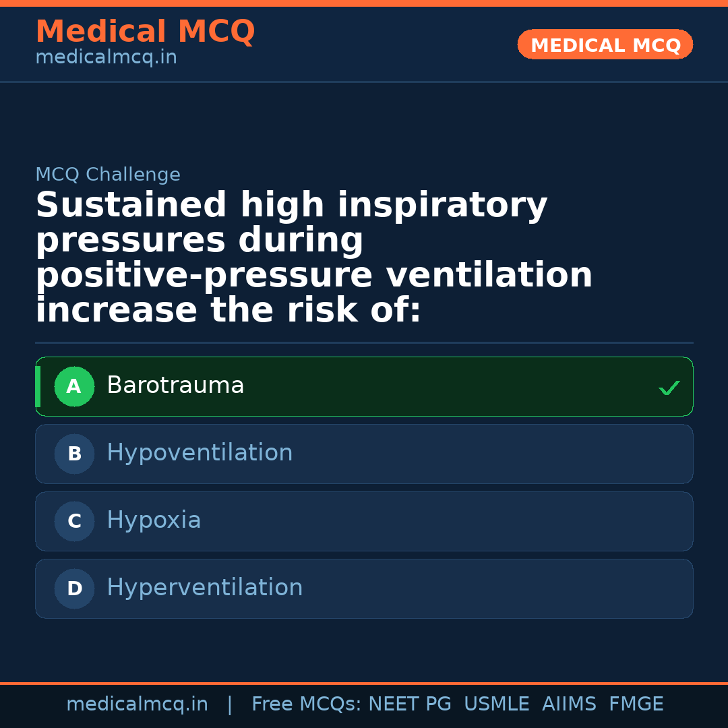Choose FMGE in the footer bar
Viewport: 728px width, 728px height.
tap(636, 704)
